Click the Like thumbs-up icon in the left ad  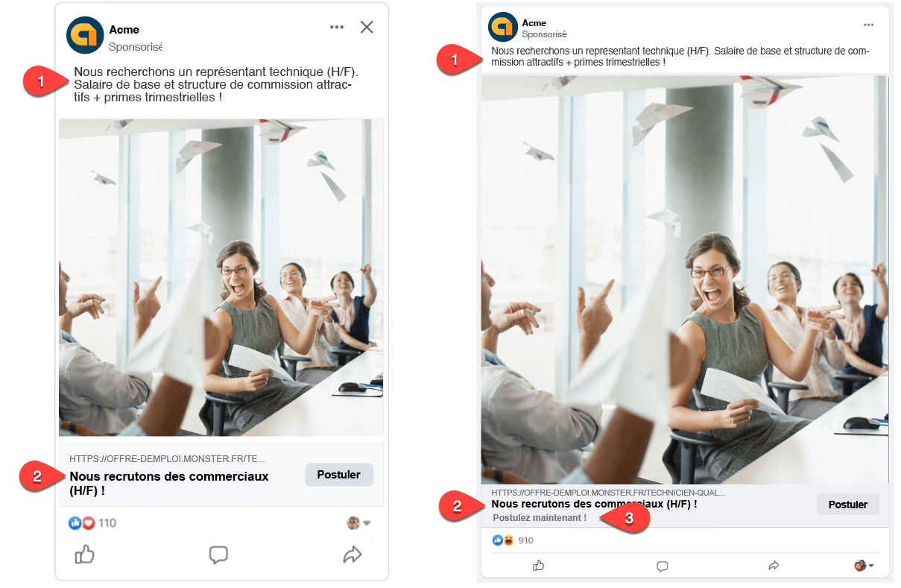point(85,554)
